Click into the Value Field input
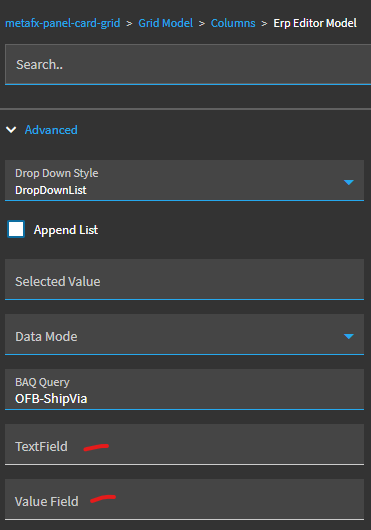This screenshot has width=371, height=530. 184,499
